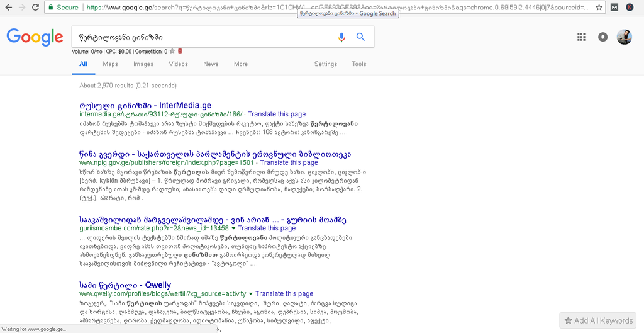The width and height of the screenshot is (644, 333).
Task: Switch to News results tab
Action: pos(211,64)
